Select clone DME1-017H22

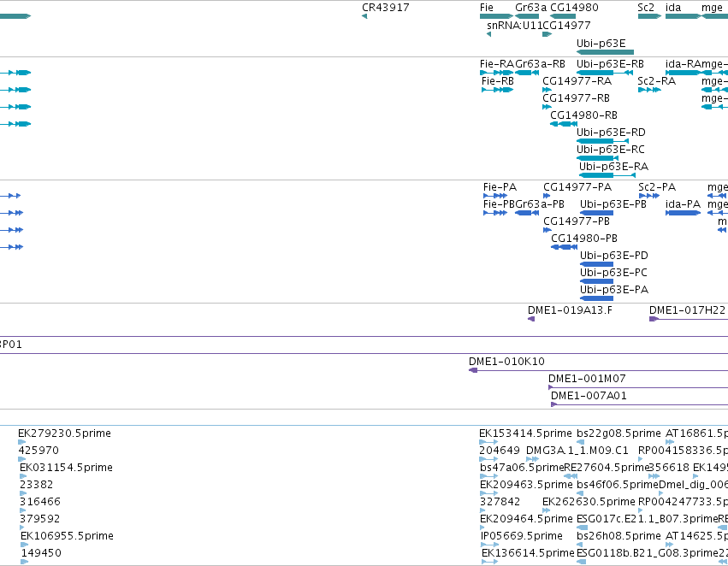tap(687, 310)
